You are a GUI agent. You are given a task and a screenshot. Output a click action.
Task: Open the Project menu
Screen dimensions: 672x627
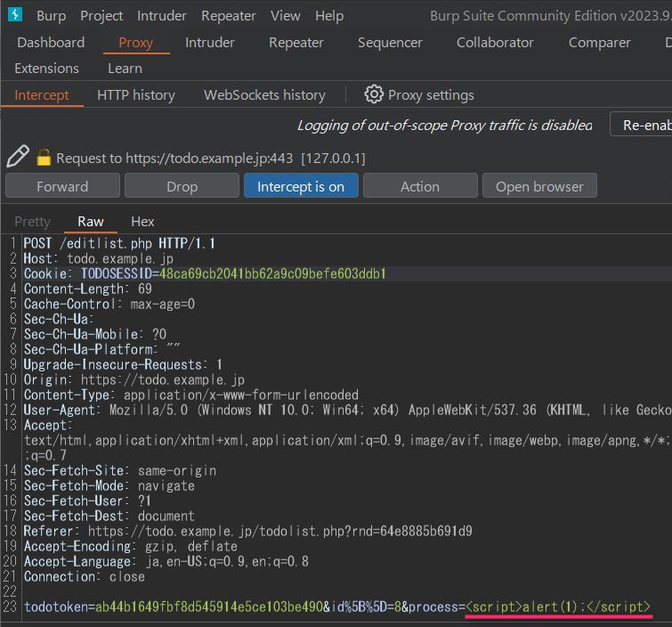point(101,16)
